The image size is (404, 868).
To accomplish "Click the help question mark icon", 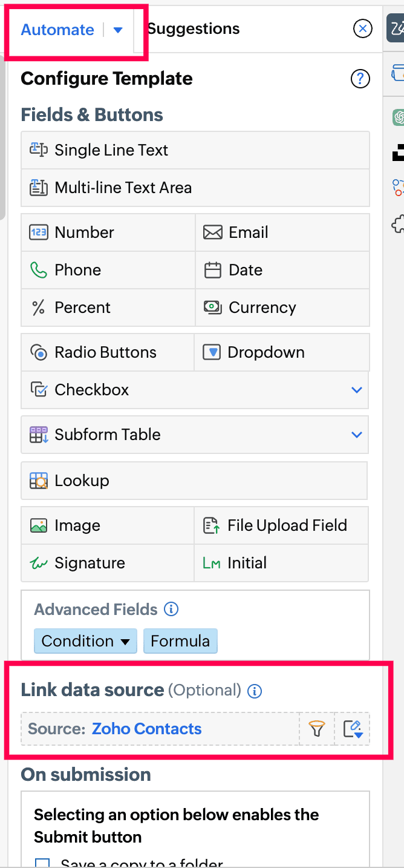I will [x=360, y=79].
